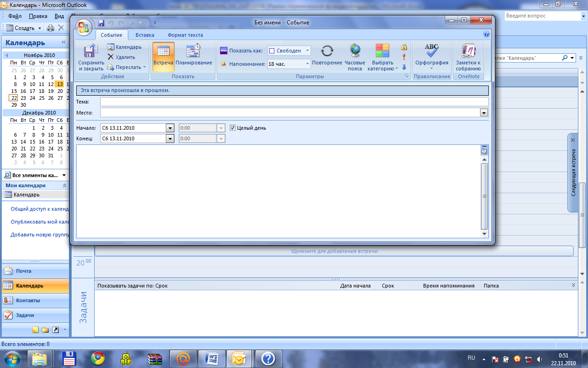The width and height of the screenshot is (588, 368).
Task: Set high importance red exclamation mark
Action: tap(404, 57)
